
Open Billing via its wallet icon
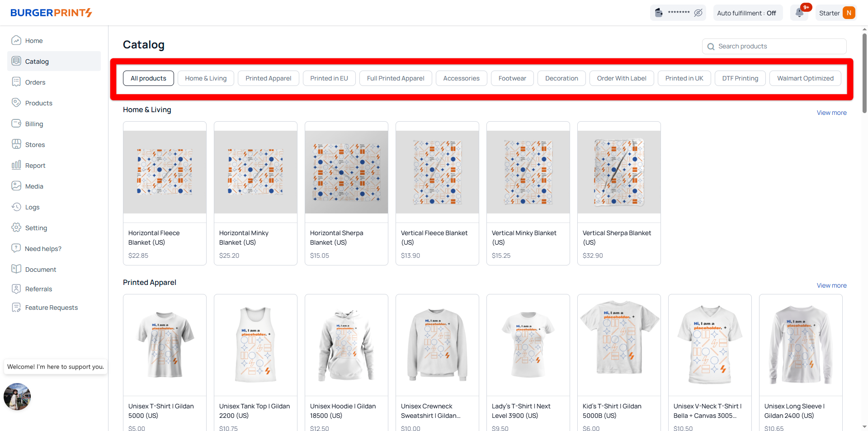[x=16, y=123]
